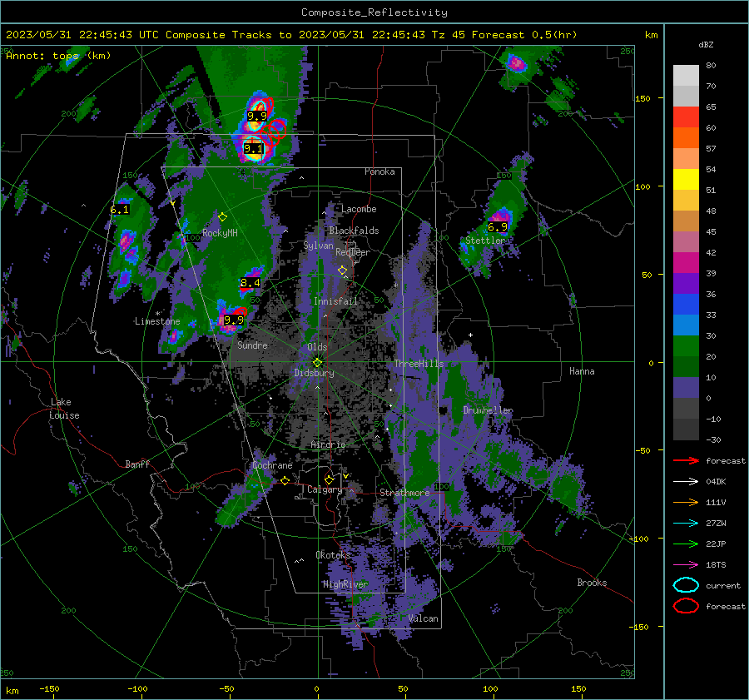Select the magenta 42 dBZ color swatch
Viewport: 749px width, 700px height.
[x=686, y=262]
